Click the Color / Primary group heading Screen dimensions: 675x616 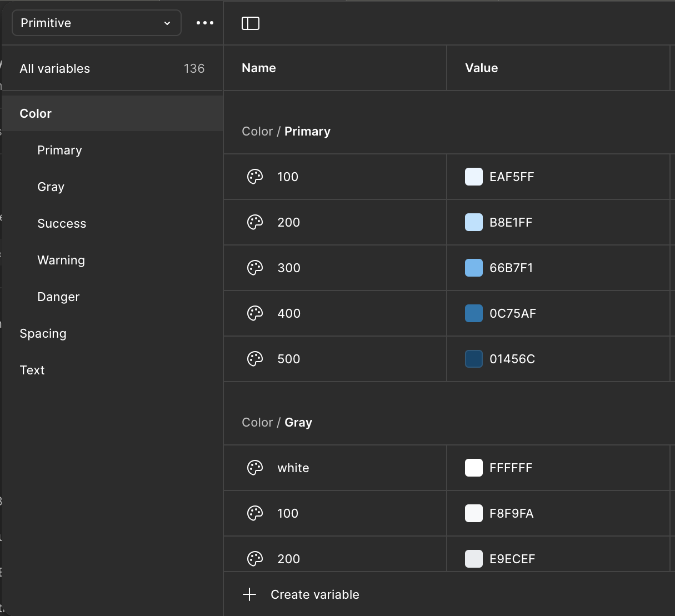[x=286, y=131]
